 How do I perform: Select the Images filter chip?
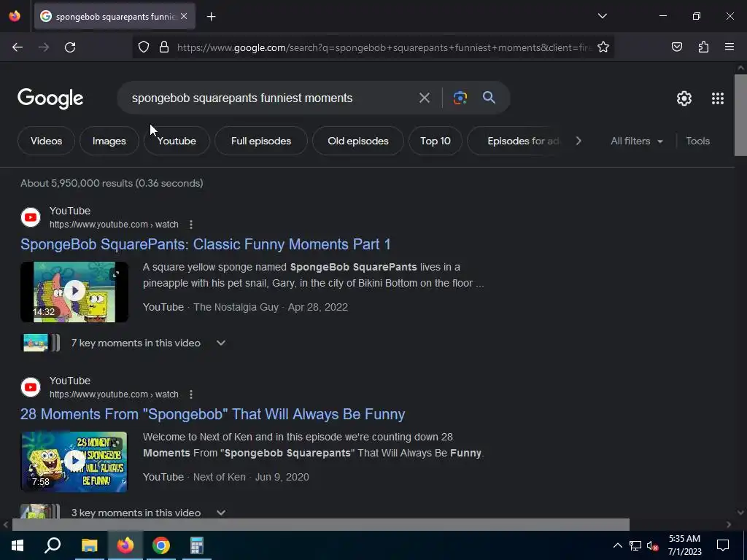click(109, 141)
